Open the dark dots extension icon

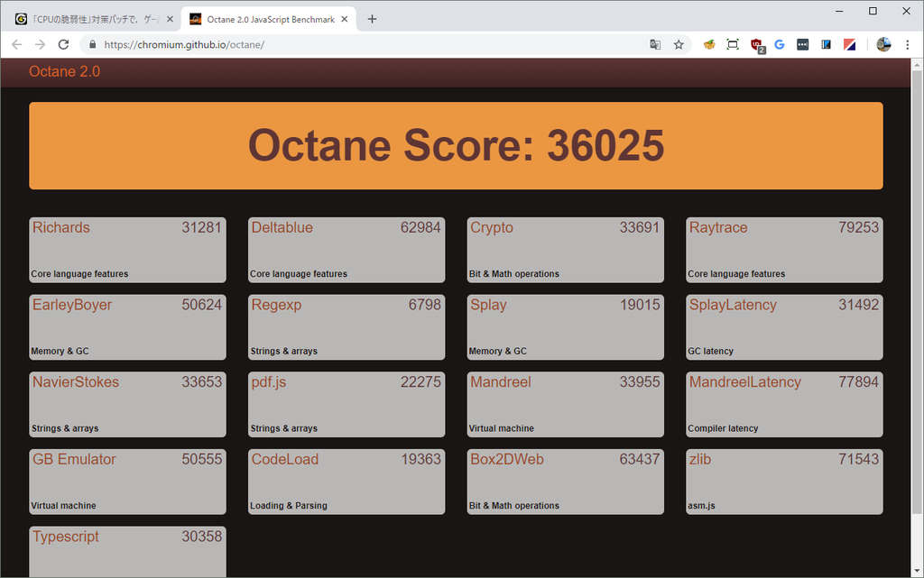coord(802,45)
